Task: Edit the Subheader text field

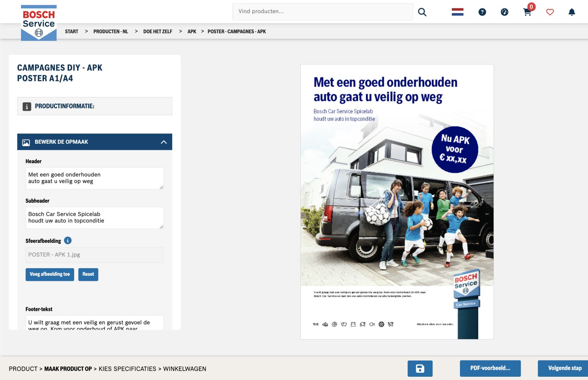Action: click(95, 218)
